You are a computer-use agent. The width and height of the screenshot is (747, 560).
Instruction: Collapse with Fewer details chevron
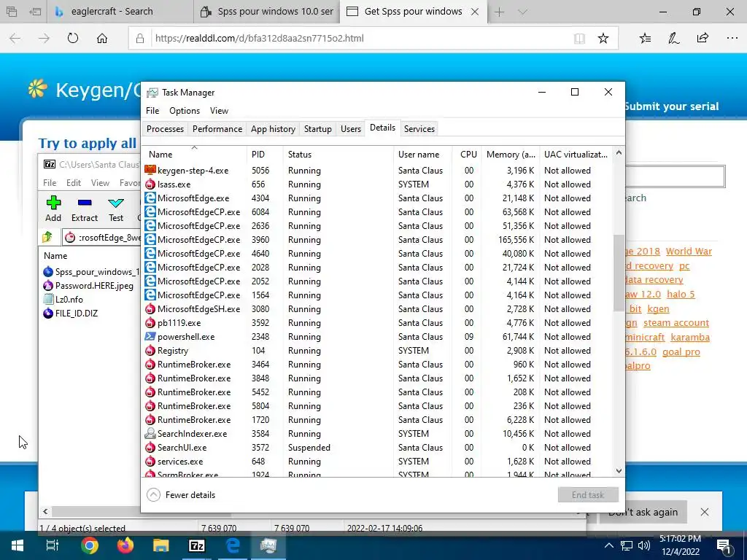tap(153, 495)
